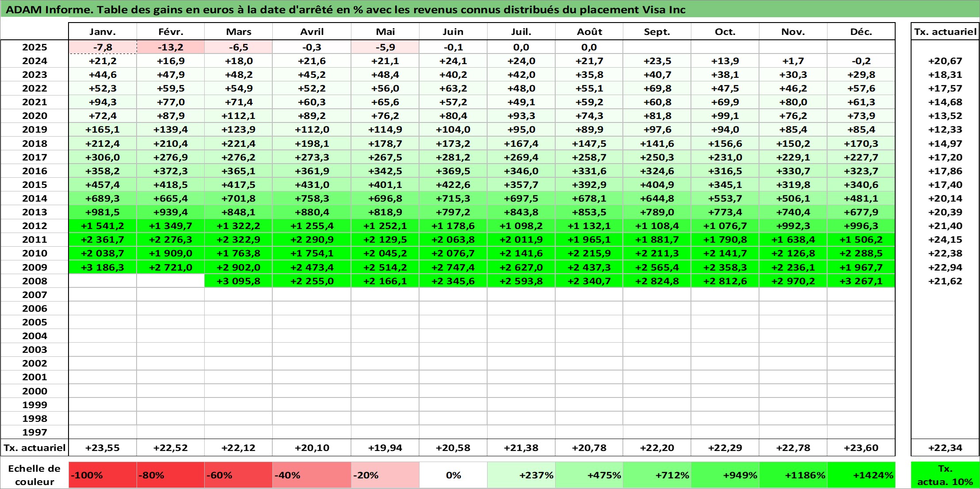Click actuarial rate +20,67 for 2024
Screen dimensions: 980x489
click(x=945, y=61)
